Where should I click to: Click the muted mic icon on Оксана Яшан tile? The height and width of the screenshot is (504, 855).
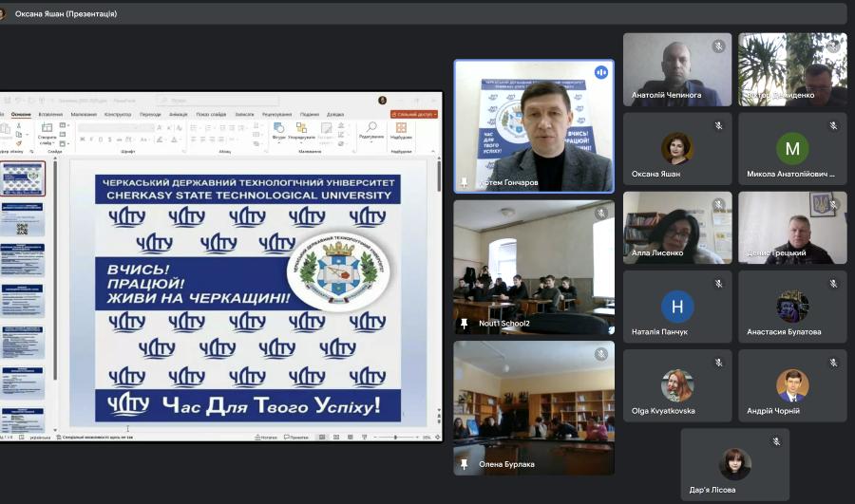coord(719,125)
